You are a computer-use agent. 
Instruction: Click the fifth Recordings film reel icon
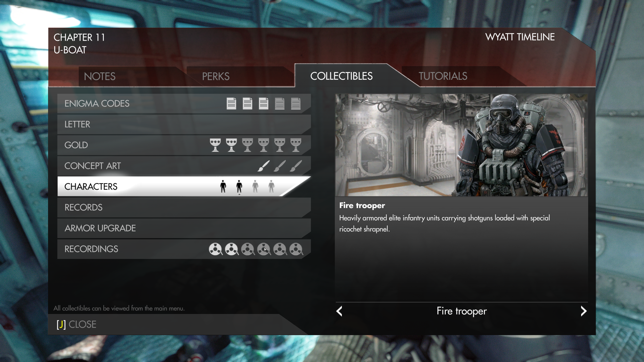(x=279, y=249)
